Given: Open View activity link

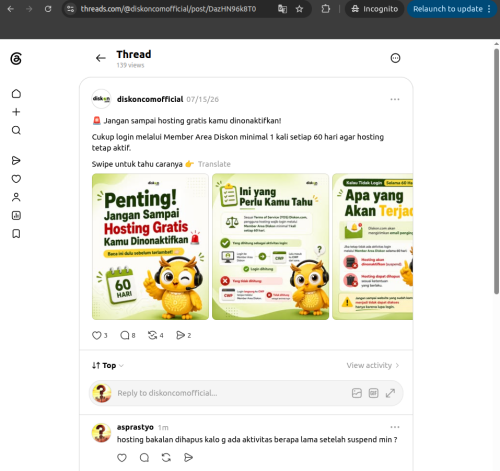Looking at the screenshot, I should click(x=373, y=366).
